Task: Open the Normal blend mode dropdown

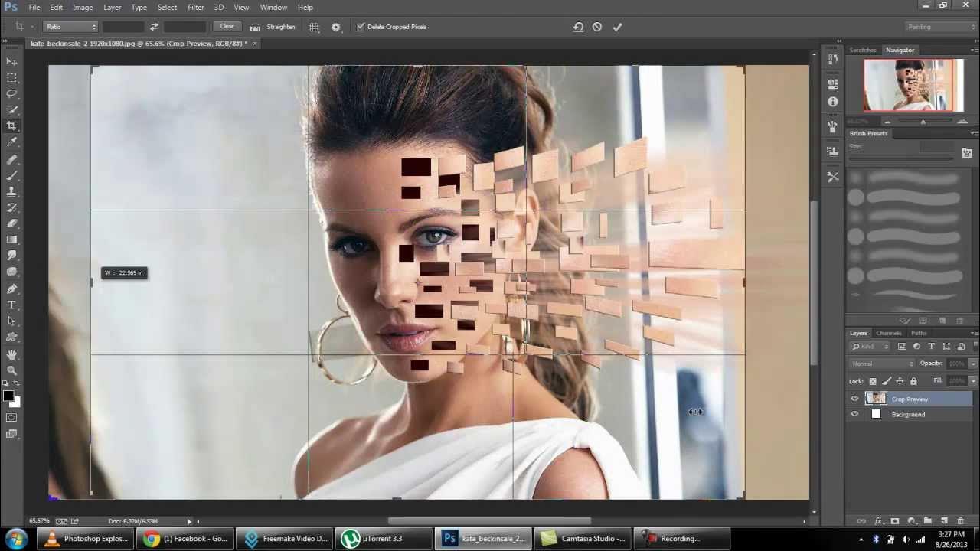Action: point(881,364)
